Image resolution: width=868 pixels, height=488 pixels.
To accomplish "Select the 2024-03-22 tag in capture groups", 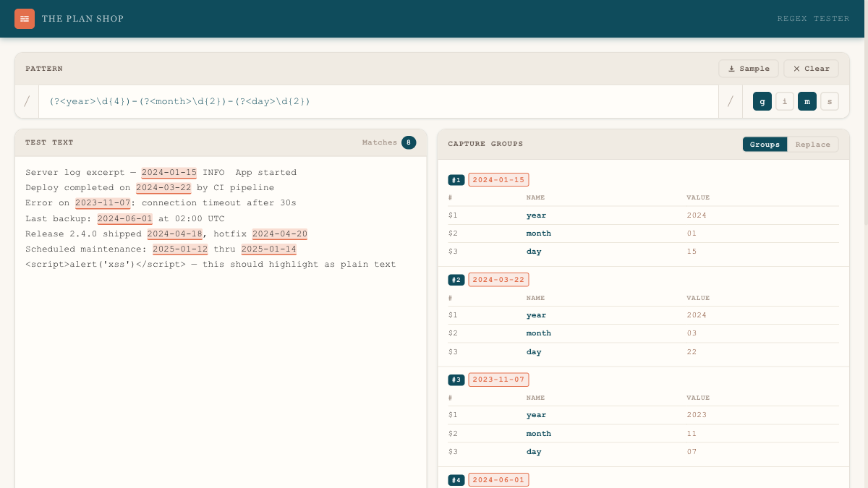I will [x=498, y=280].
